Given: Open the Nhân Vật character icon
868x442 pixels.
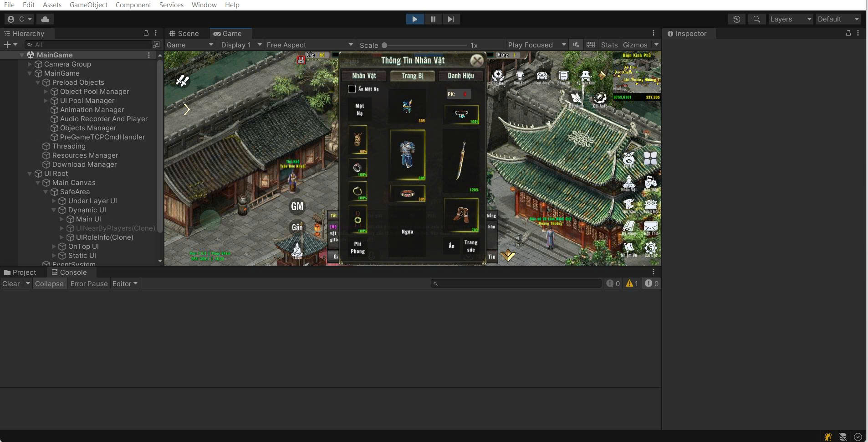Looking at the screenshot, I should click(x=629, y=183).
